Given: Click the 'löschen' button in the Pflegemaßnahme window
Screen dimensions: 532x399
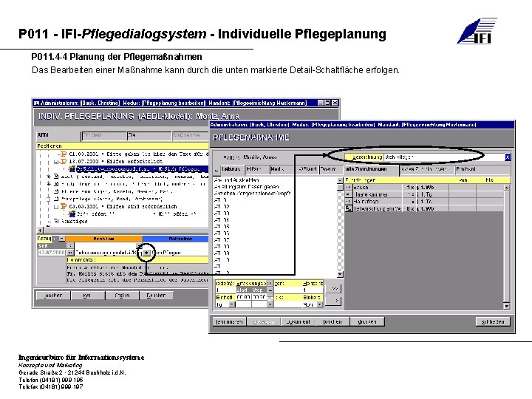Looking at the screenshot, I should (332, 321).
